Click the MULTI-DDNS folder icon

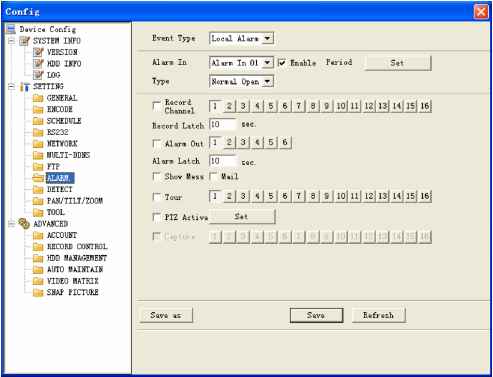(38, 155)
